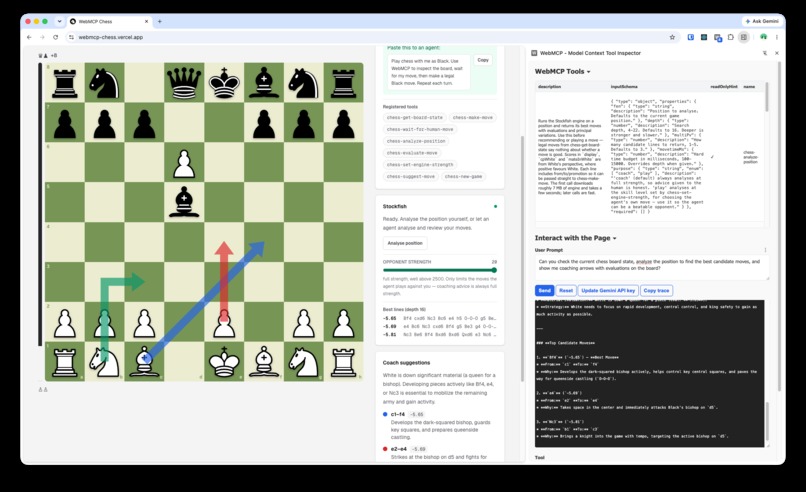Close the WebMCP Chess tab
The image size is (806, 492).
pos(146,22)
